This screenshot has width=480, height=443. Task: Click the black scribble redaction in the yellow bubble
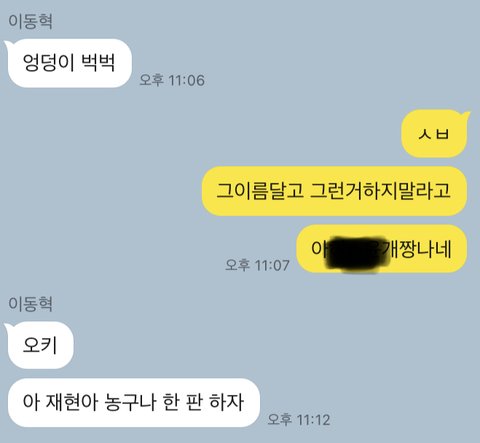point(357,253)
